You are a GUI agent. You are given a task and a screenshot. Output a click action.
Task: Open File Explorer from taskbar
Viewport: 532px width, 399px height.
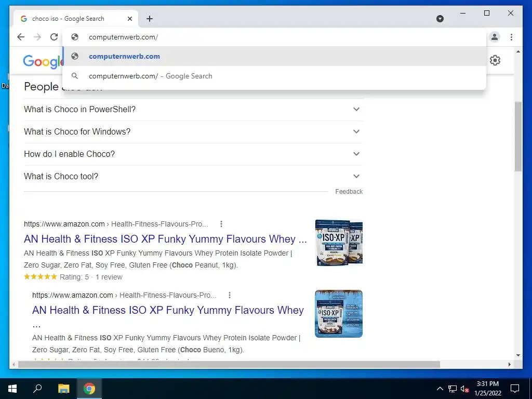[x=63, y=389]
